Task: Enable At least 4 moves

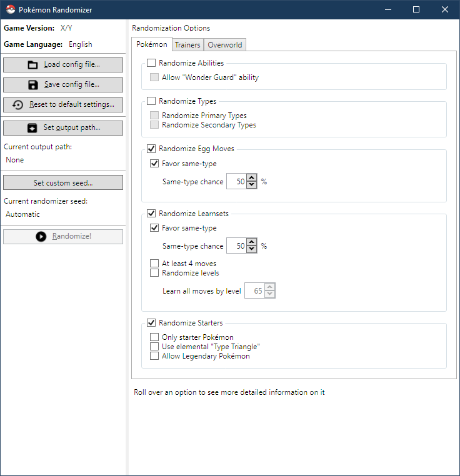Action: click(x=154, y=263)
